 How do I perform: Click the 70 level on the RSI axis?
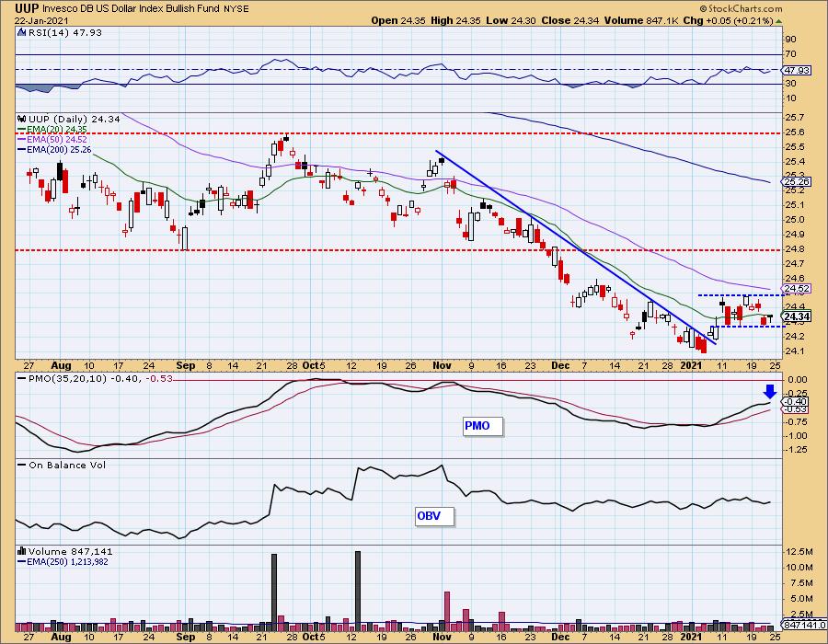[790, 54]
